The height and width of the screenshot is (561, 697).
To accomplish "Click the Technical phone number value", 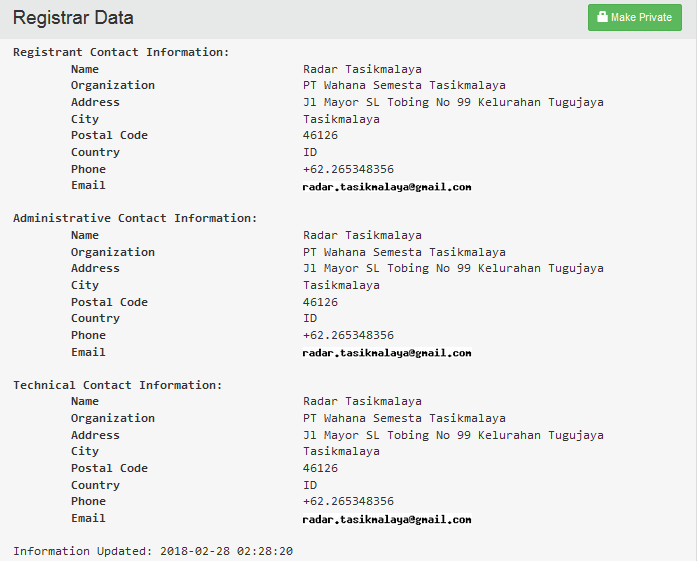I will click(x=348, y=501).
